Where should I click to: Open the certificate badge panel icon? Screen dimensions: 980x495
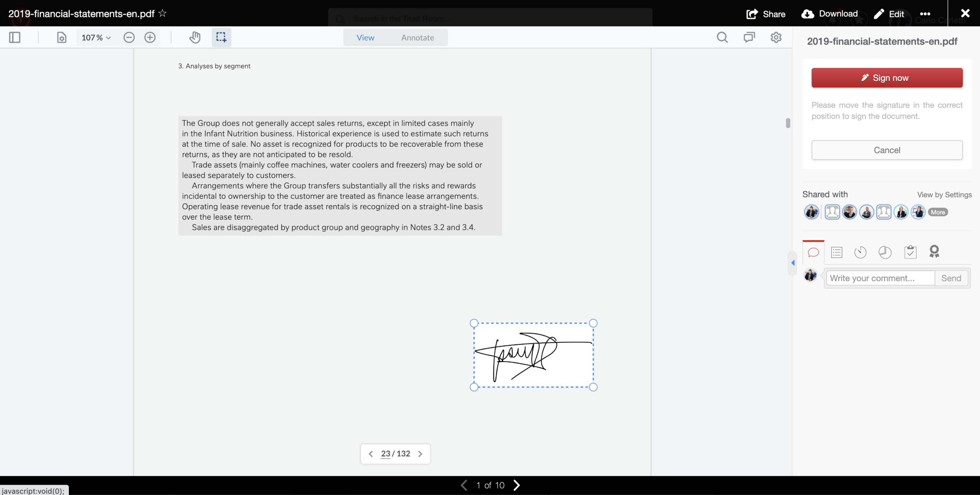pyautogui.click(x=934, y=252)
